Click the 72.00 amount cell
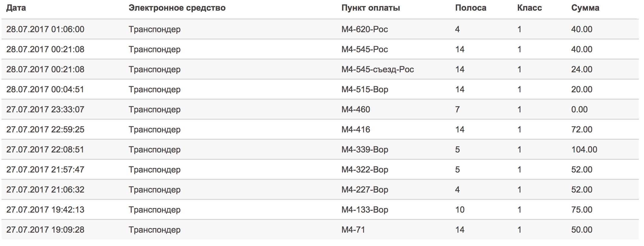 pyautogui.click(x=582, y=129)
